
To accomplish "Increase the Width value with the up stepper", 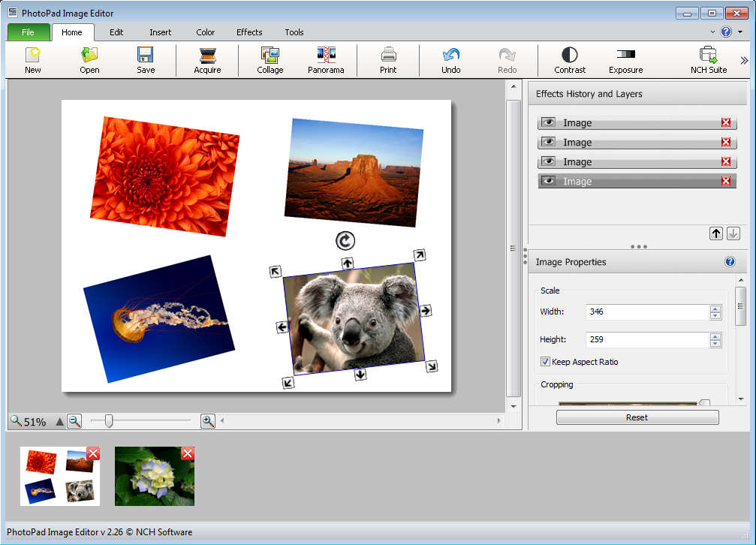I will (715, 308).
